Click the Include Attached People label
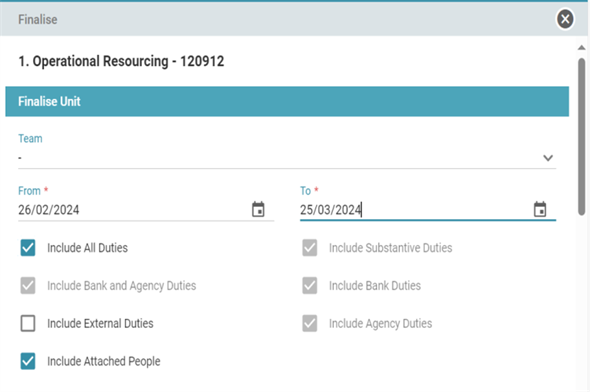590x392 pixels. [103, 361]
